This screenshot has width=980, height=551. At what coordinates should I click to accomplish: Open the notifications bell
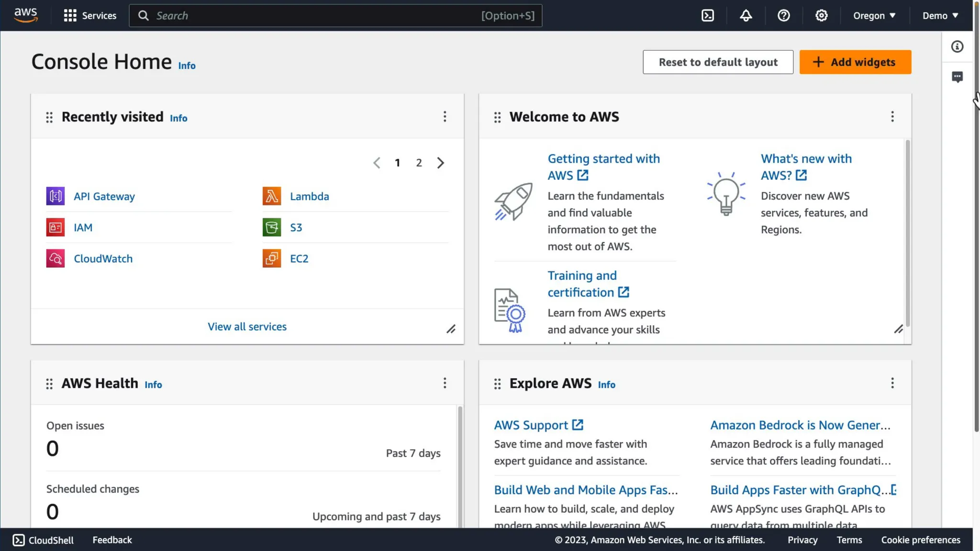[746, 16]
